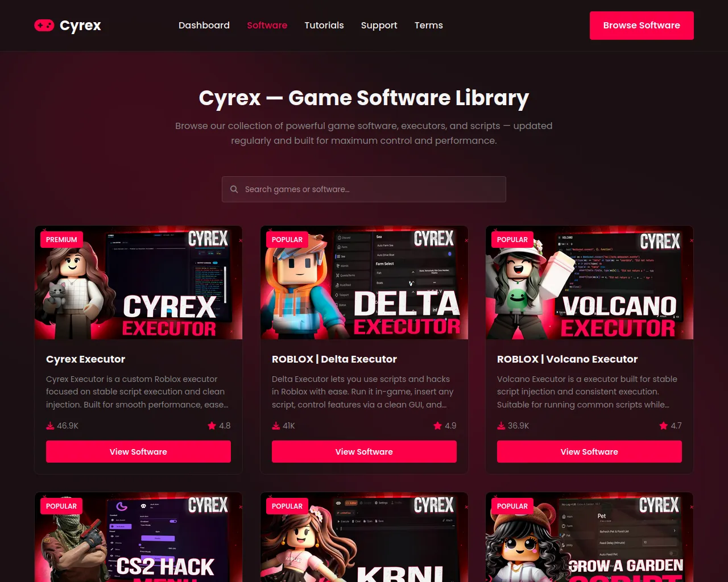Screen dimensions: 728x582
Task: Open the Volcano Executor thumbnail image
Action: (589, 282)
